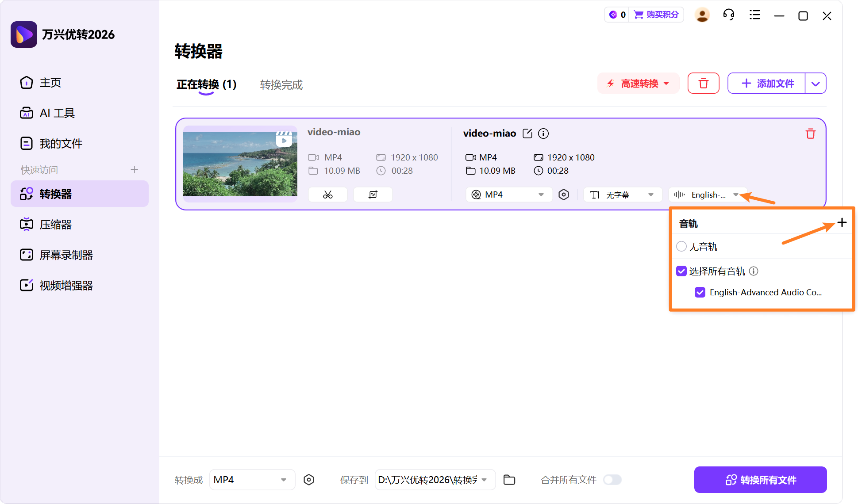This screenshot has height=504, width=858.
Task: Switch to the 转换完成 tab
Action: (281, 85)
